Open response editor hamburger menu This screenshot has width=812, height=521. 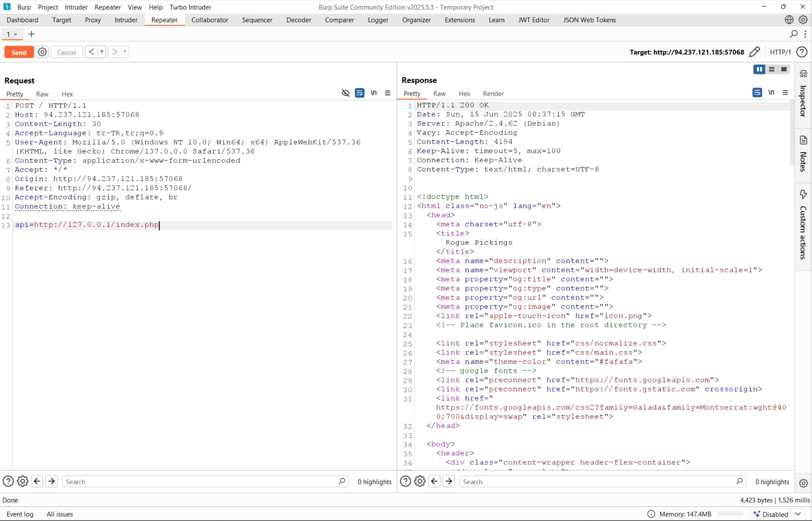tap(785, 92)
